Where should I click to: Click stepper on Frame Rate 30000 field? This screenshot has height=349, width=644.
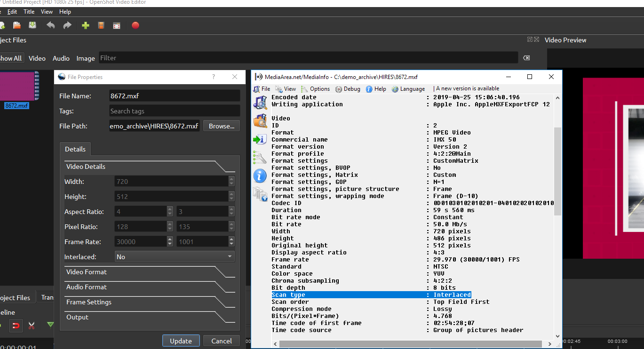coord(170,242)
